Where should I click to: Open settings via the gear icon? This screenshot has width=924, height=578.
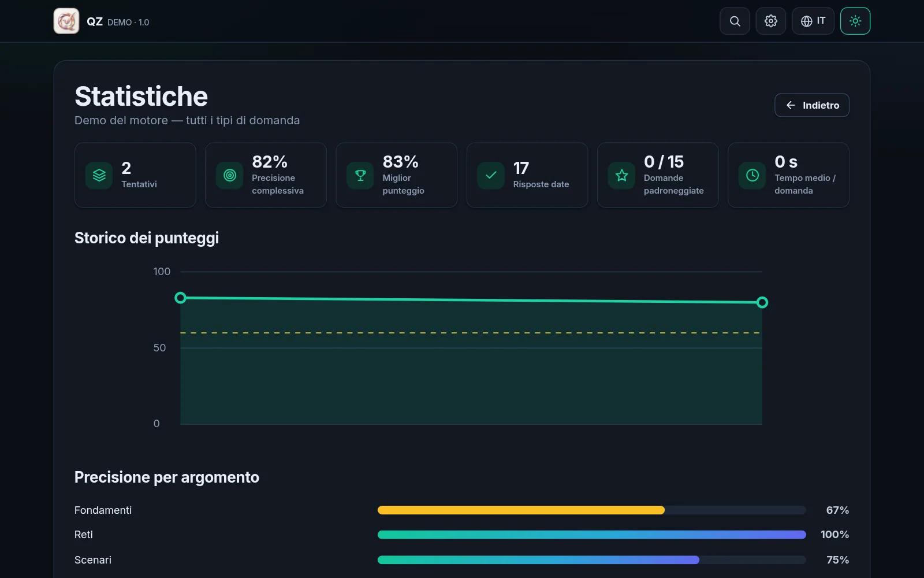(x=771, y=21)
